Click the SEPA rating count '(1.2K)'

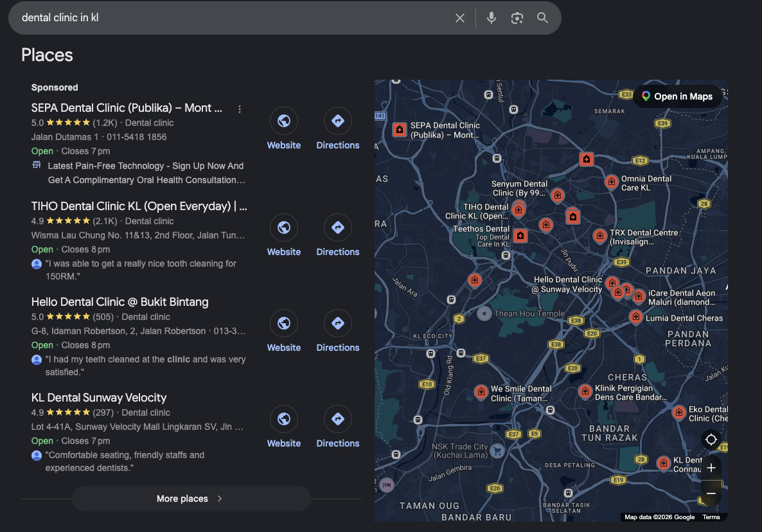(105, 123)
